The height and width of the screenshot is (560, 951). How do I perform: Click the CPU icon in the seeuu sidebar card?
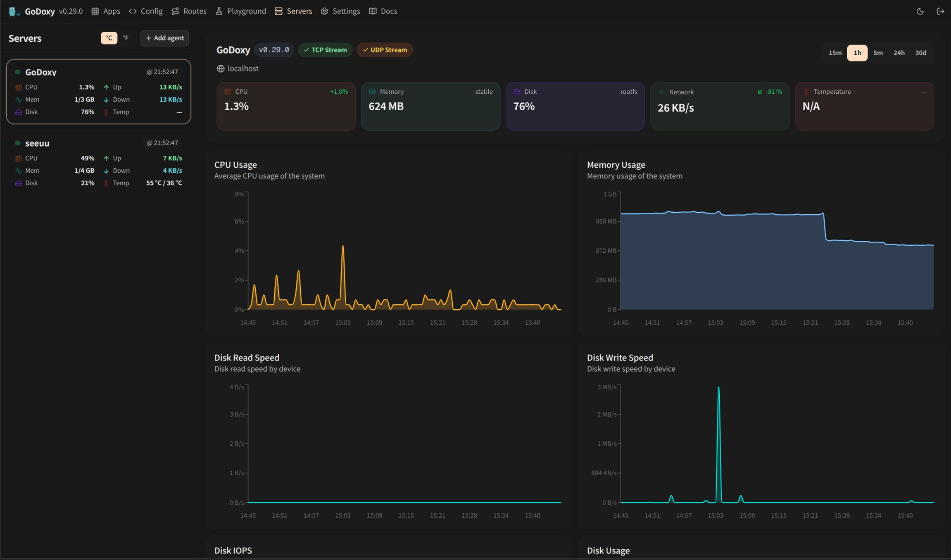pyautogui.click(x=18, y=158)
